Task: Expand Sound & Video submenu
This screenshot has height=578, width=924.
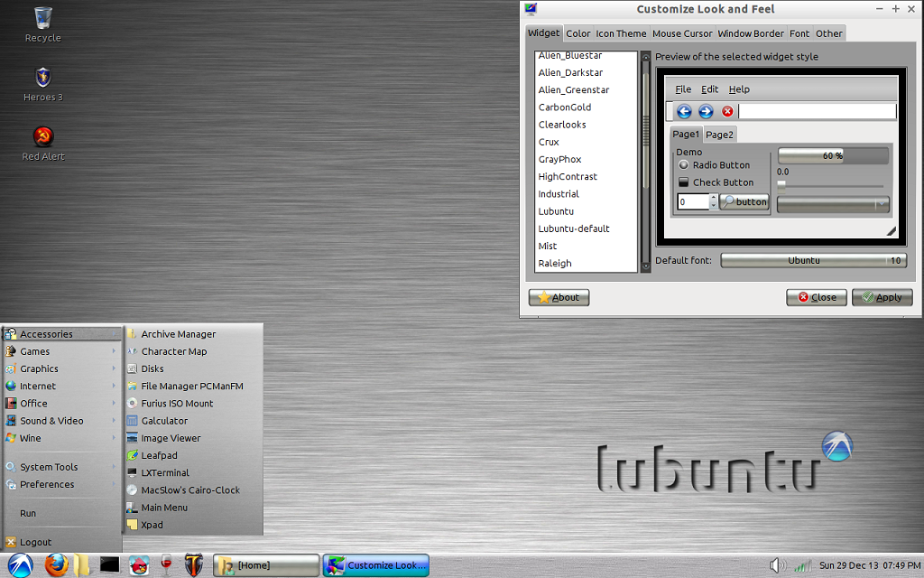Action: [x=61, y=421]
